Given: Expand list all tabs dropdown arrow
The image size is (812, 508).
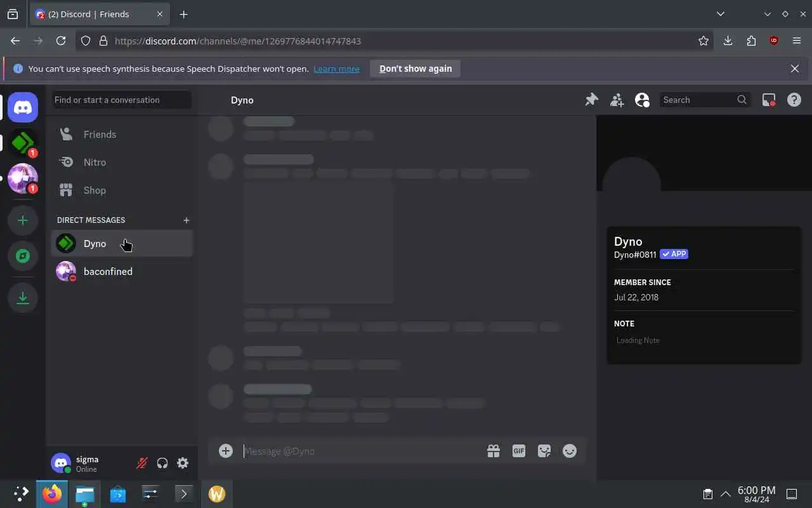Looking at the screenshot, I should (x=721, y=14).
